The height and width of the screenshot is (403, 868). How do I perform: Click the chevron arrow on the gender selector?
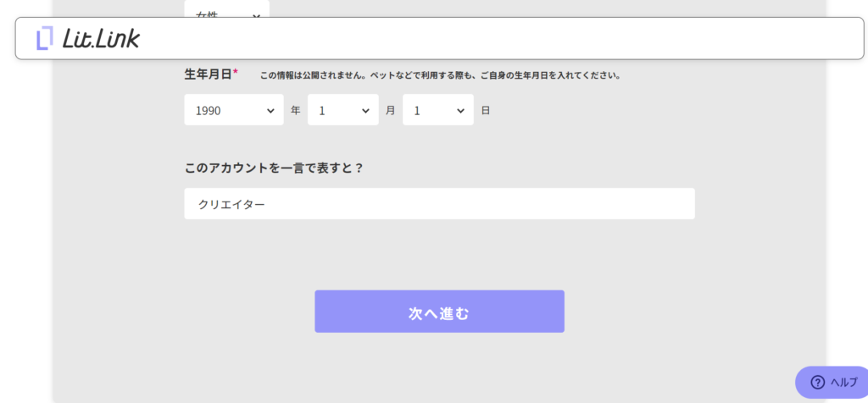(256, 14)
